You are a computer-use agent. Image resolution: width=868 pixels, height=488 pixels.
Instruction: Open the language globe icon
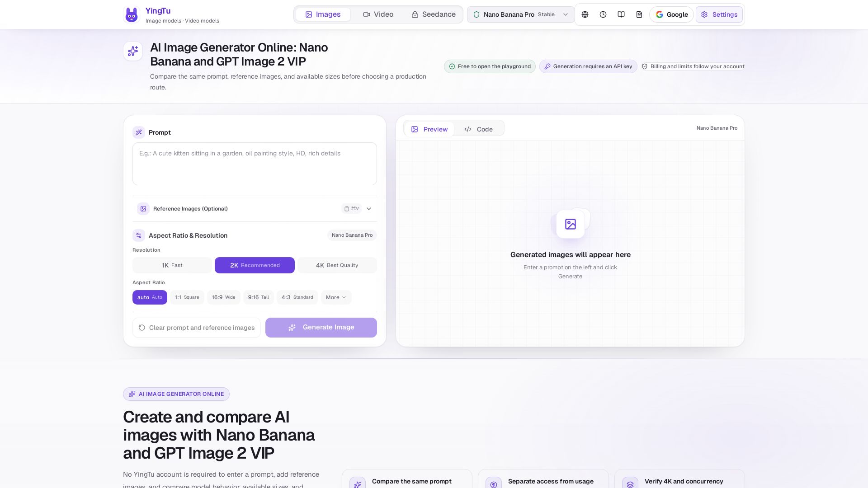point(585,14)
